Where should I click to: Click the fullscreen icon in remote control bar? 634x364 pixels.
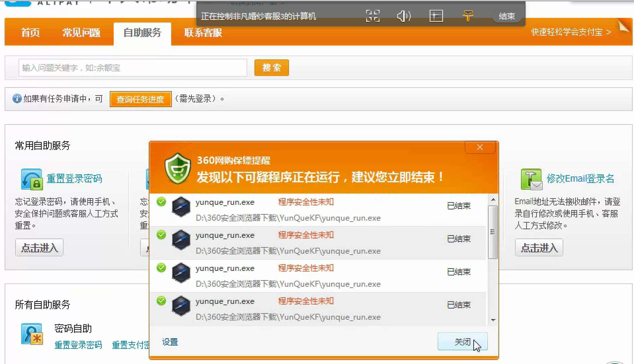373,16
